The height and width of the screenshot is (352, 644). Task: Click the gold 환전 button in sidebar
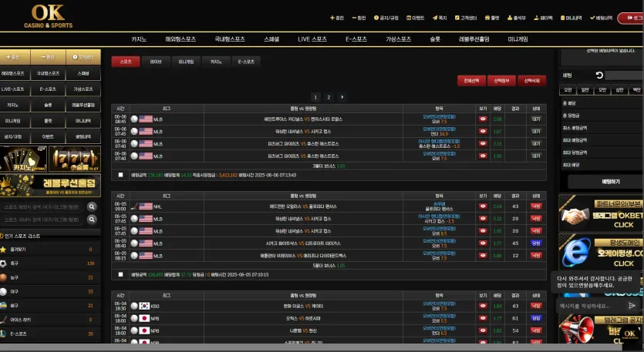pos(48,57)
